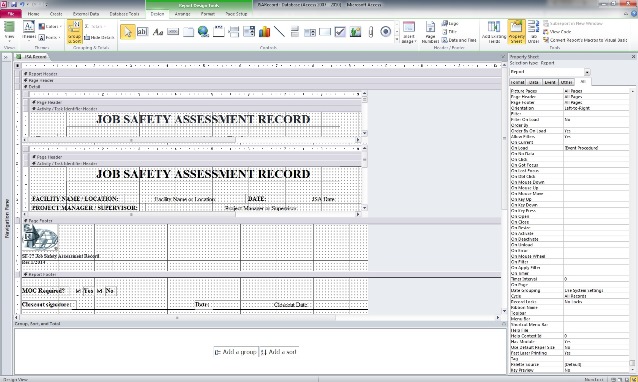Close the Property Sheet pane
The height and width of the screenshot is (382, 638).
(633, 57)
